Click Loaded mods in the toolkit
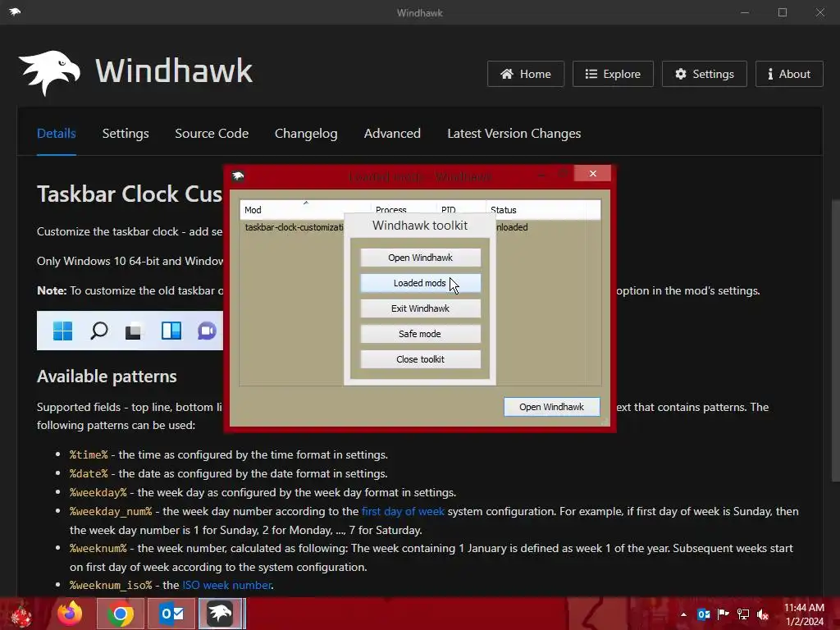 tap(420, 283)
